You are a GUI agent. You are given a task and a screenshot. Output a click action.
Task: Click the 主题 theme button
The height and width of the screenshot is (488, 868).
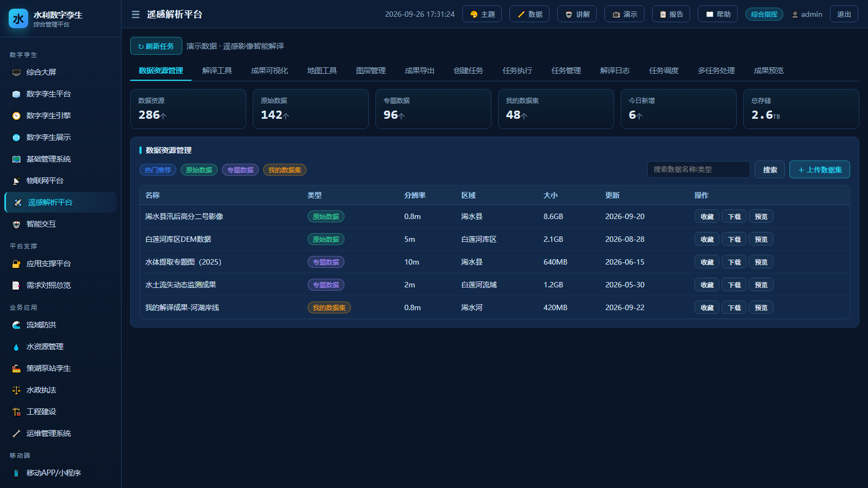click(x=482, y=14)
